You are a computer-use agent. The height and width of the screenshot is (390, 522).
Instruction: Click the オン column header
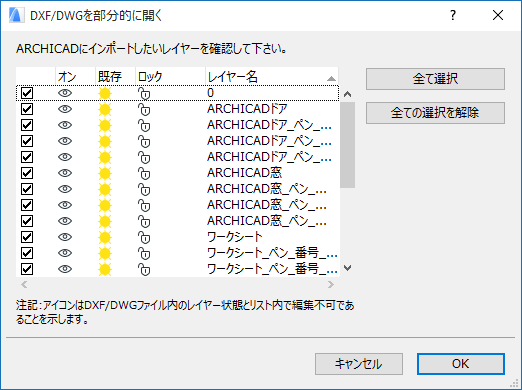[x=75, y=77]
